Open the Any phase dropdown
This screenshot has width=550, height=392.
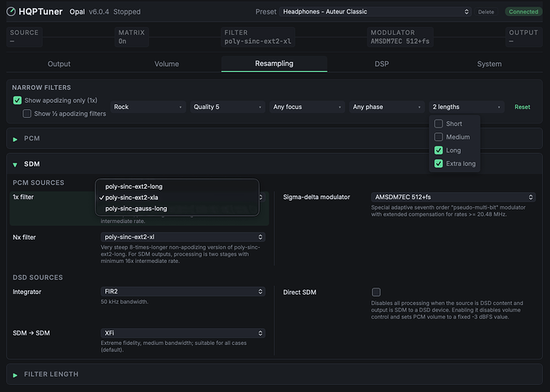[x=387, y=107]
